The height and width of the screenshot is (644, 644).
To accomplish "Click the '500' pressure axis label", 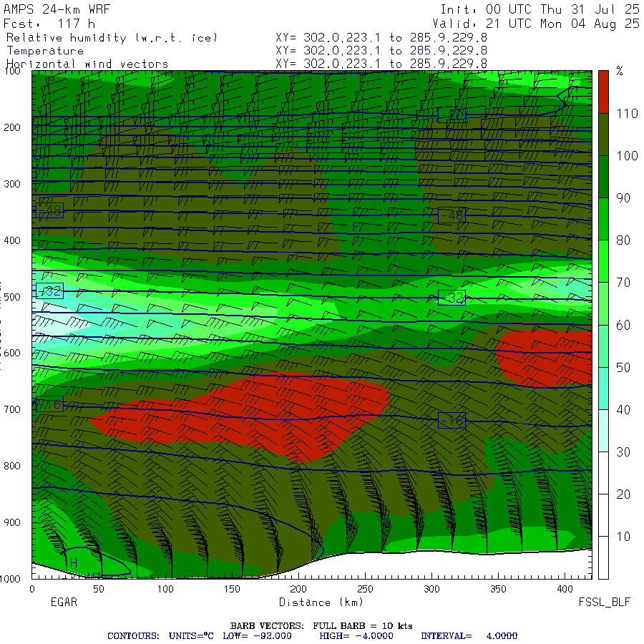I will pyautogui.click(x=12, y=297).
